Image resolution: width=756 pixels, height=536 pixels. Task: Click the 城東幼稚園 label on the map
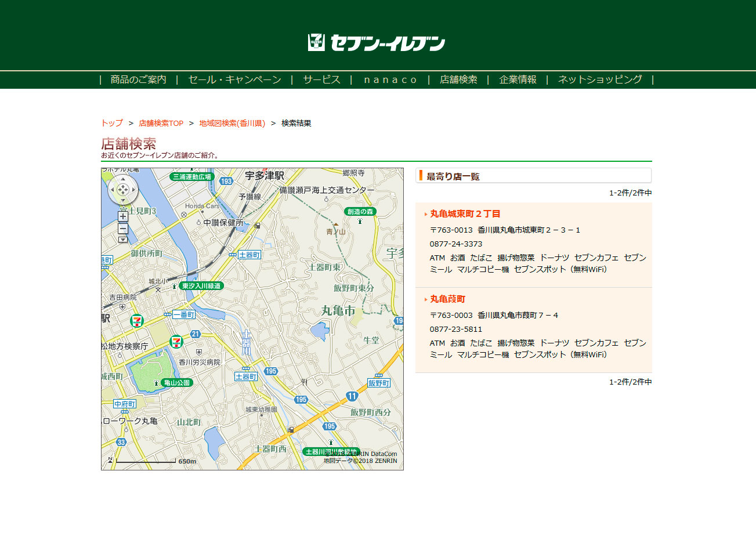coord(261,410)
